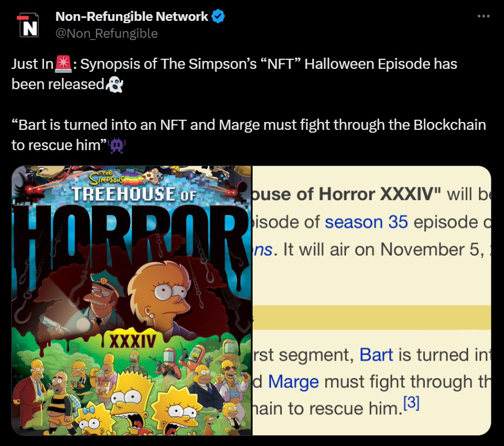
Task: Click the ghost emoji after 'released'
Action: click(114, 84)
